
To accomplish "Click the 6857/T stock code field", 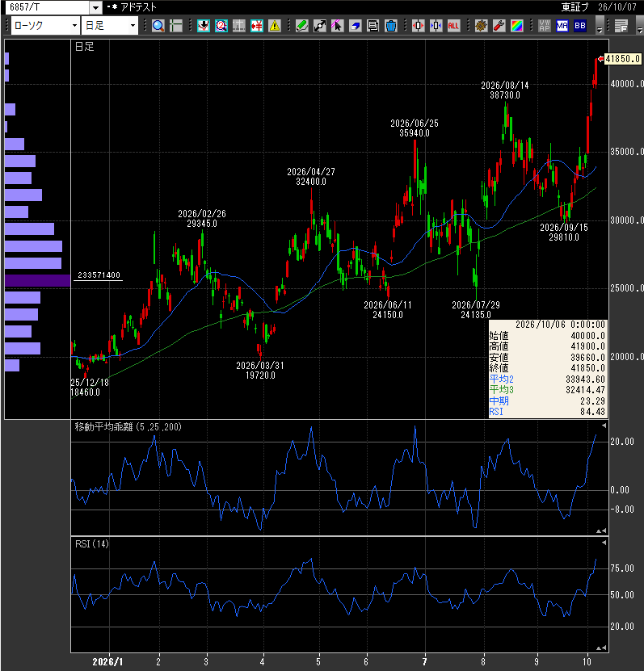I will (48, 7).
